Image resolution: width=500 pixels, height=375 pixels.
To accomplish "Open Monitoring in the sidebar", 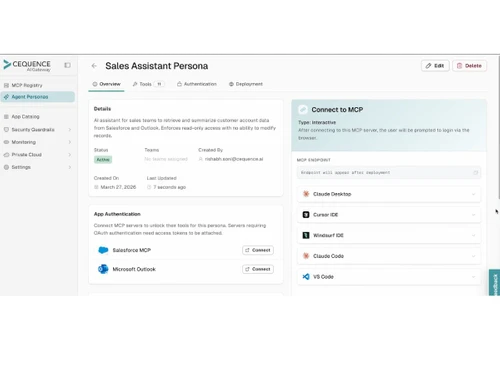I will point(37,142).
